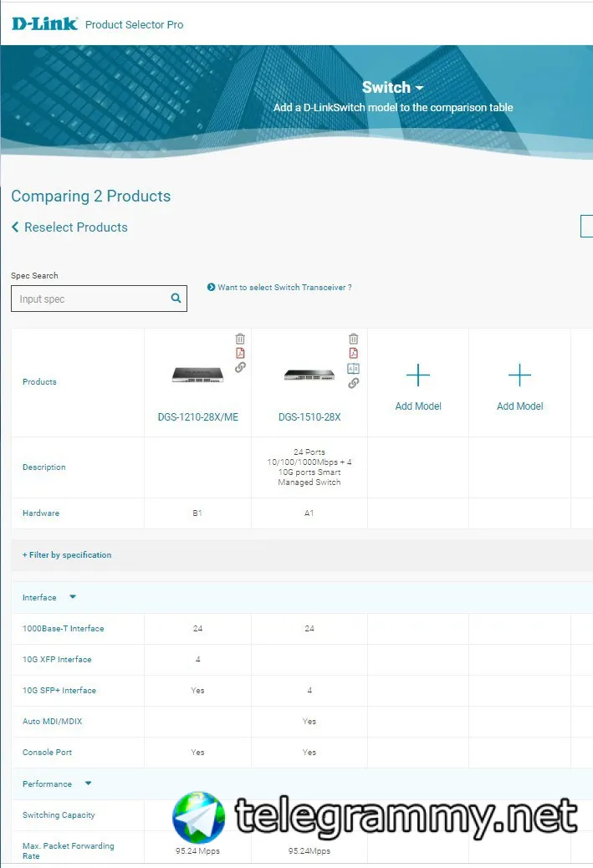593x868 pixels.
Task: Copy link icon for DGS-1210-28X/ME
Action: point(240,367)
